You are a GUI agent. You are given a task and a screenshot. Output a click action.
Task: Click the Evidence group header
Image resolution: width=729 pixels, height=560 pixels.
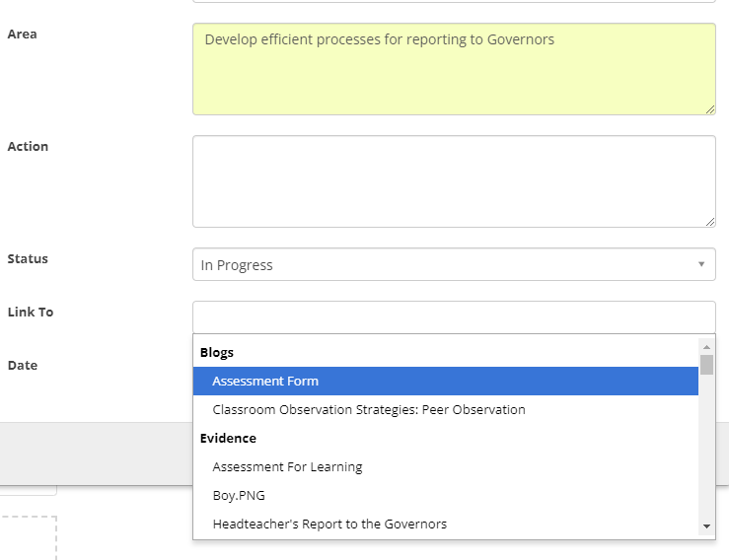click(x=228, y=438)
